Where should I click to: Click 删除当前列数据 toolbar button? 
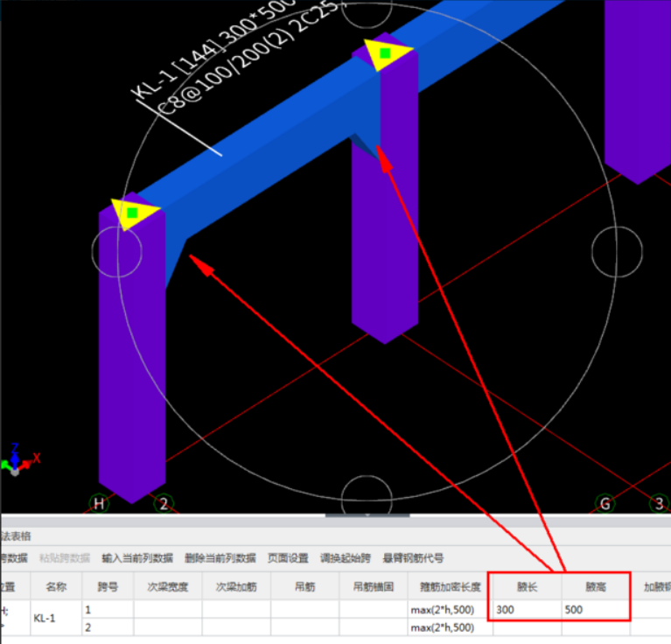pyautogui.click(x=220, y=558)
